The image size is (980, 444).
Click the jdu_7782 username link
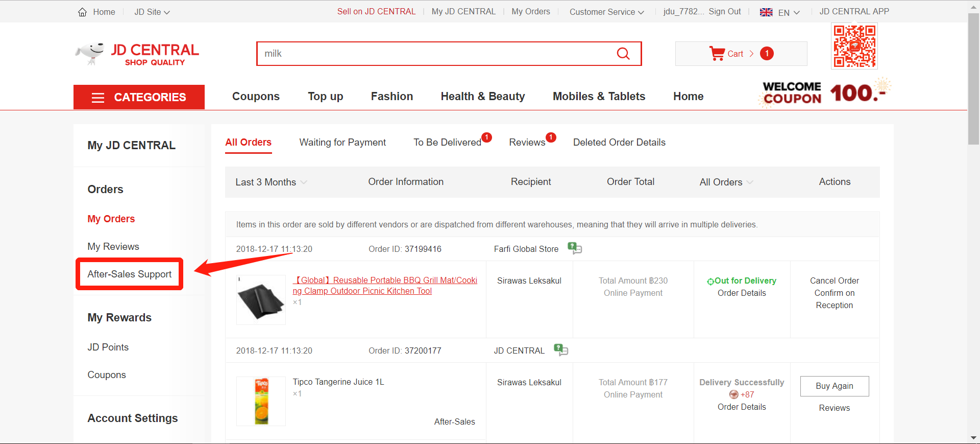tap(683, 12)
